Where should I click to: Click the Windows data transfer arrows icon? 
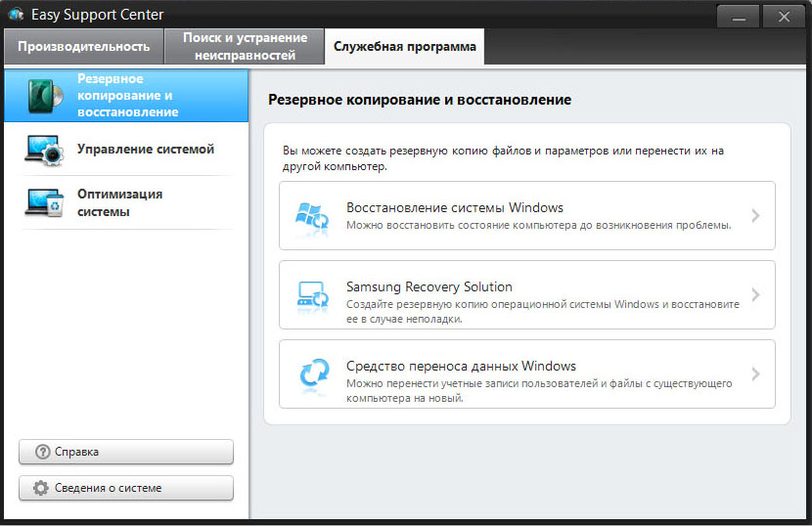click(x=314, y=373)
